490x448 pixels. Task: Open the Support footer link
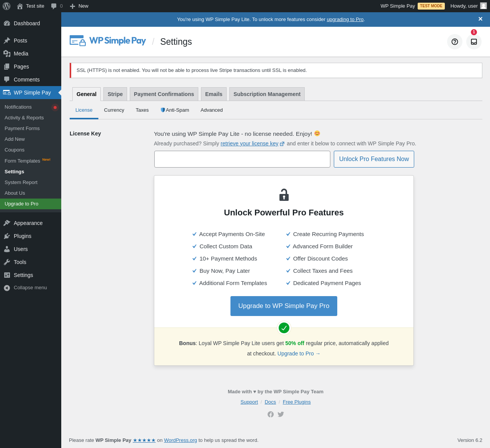pyautogui.click(x=249, y=402)
